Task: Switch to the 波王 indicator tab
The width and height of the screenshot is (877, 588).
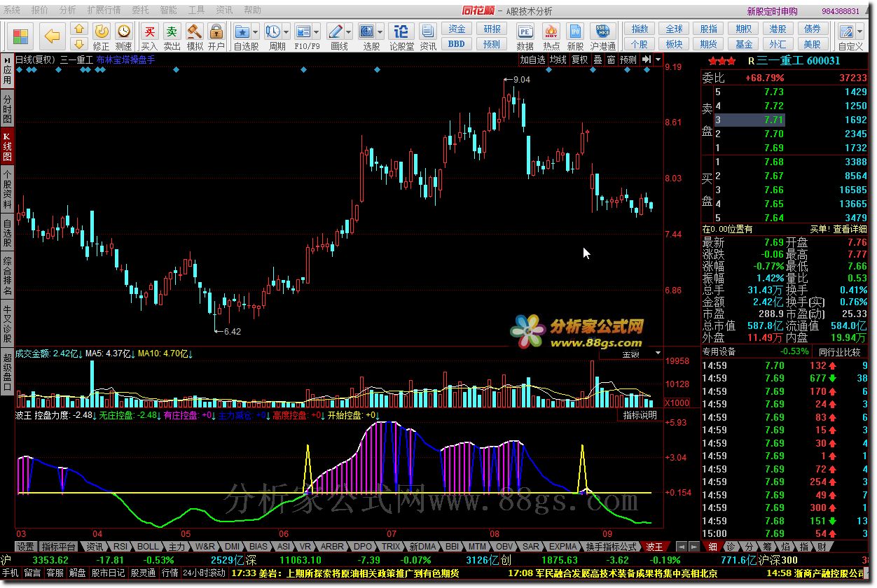Action: click(x=654, y=547)
